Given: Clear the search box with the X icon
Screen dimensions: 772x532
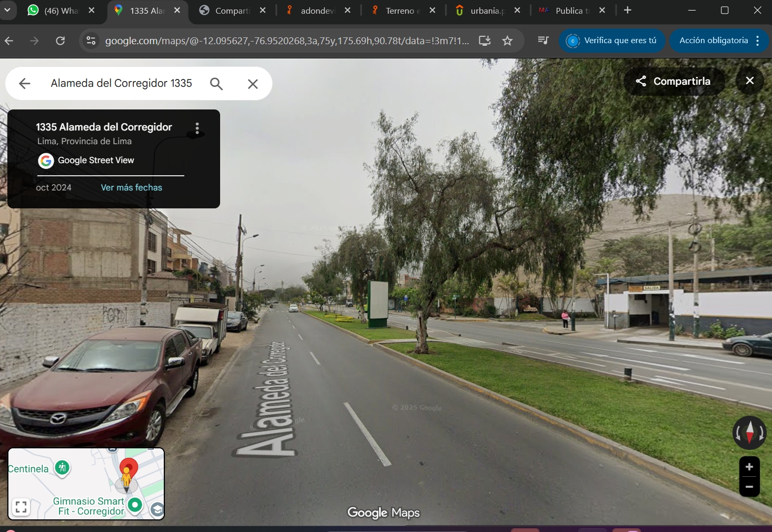Looking at the screenshot, I should click(x=253, y=84).
